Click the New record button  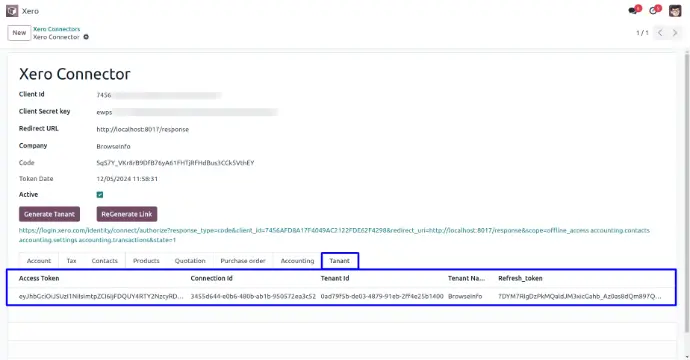click(19, 33)
